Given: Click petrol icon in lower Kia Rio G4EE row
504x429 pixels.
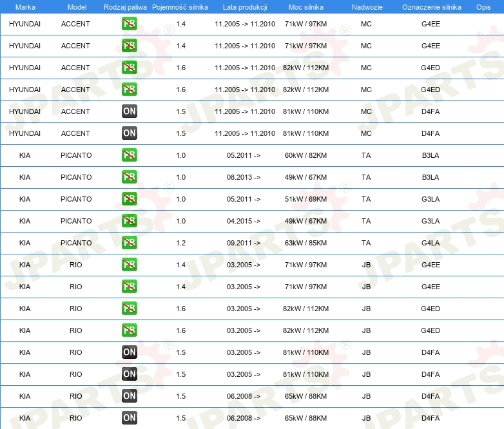Looking at the screenshot, I should coord(129,286).
